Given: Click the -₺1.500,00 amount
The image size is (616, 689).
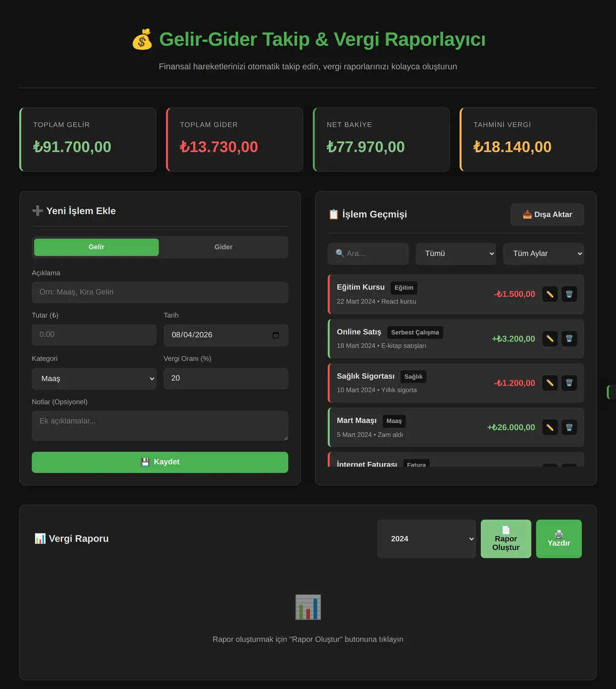Looking at the screenshot, I should 514,294.
